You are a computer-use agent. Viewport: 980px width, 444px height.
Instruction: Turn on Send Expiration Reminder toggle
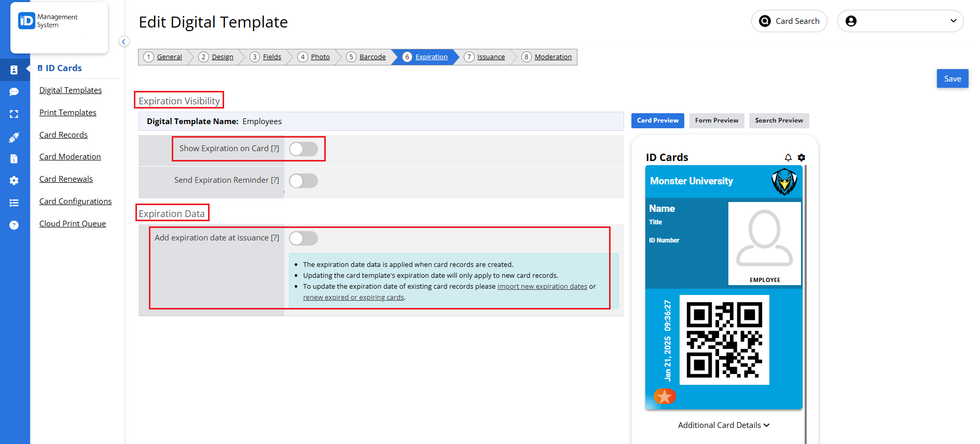coord(303,181)
